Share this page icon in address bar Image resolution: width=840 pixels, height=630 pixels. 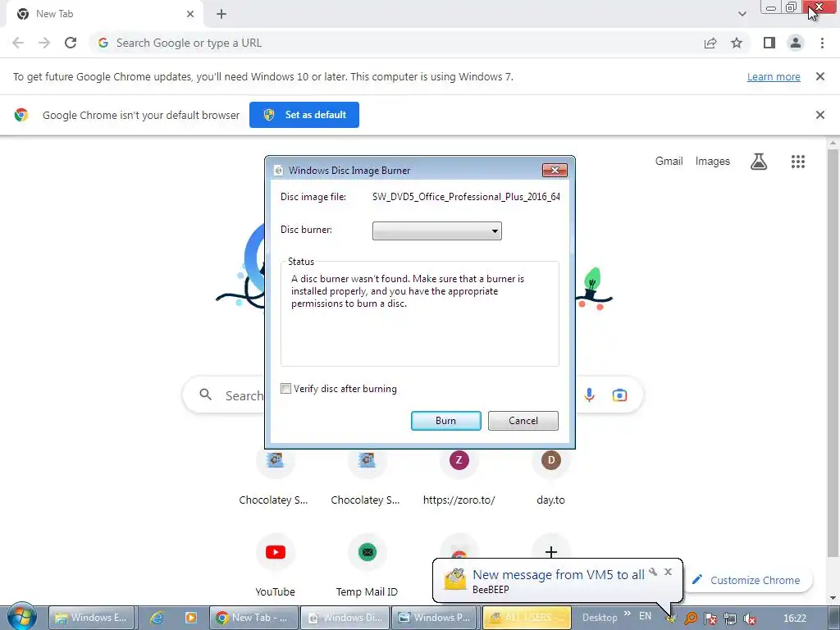(710, 43)
